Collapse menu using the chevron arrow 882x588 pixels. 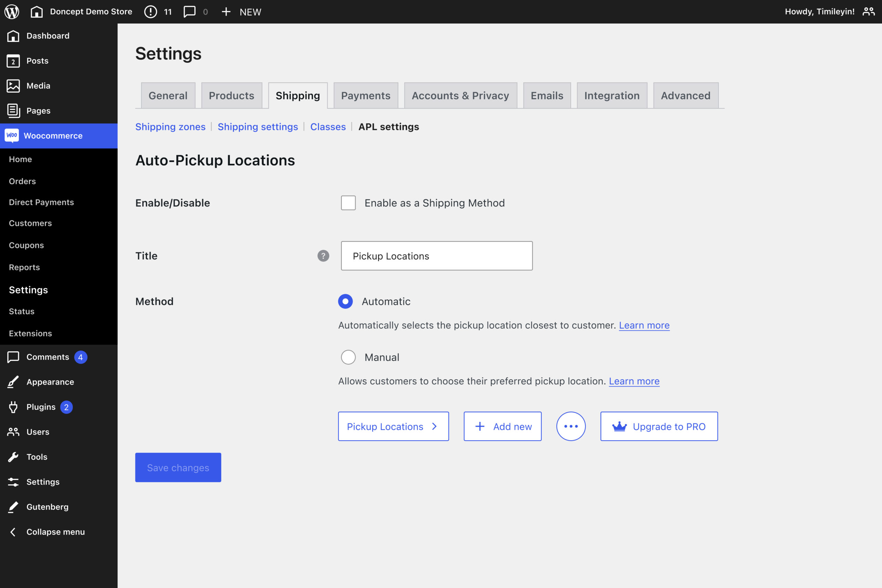pos(13,532)
